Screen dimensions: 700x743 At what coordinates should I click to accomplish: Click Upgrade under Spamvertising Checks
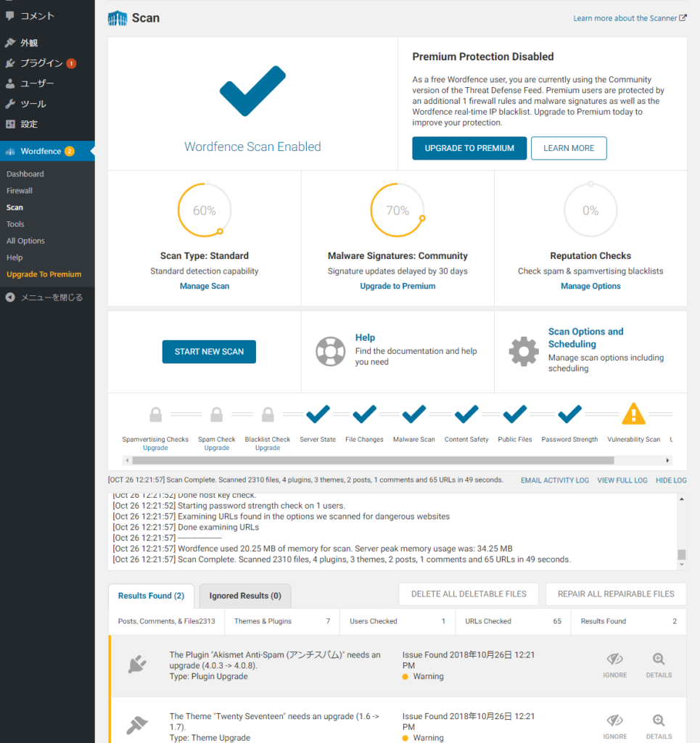coord(155,448)
